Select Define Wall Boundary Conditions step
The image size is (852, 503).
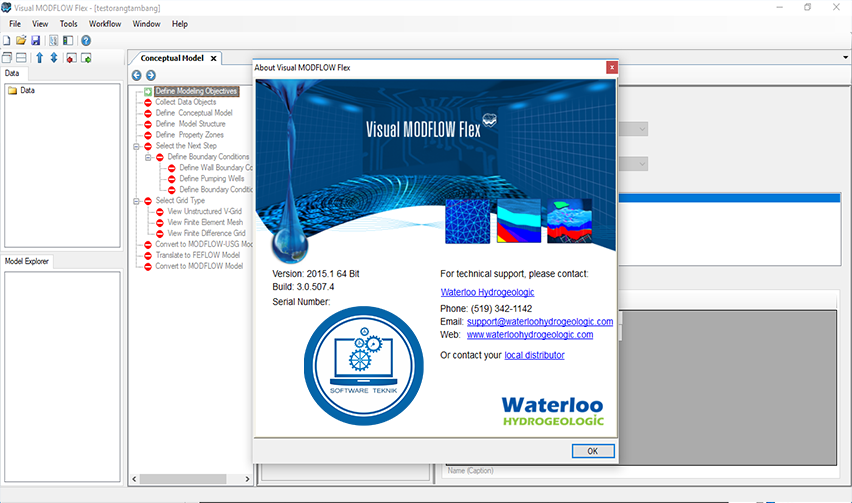[x=216, y=168]
